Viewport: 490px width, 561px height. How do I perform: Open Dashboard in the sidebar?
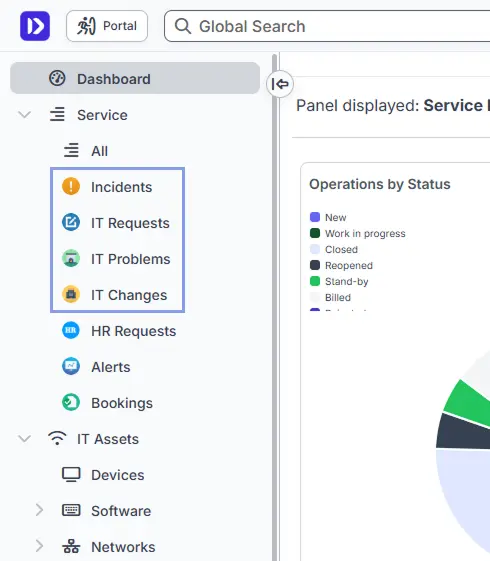click(x=135, y=78)
